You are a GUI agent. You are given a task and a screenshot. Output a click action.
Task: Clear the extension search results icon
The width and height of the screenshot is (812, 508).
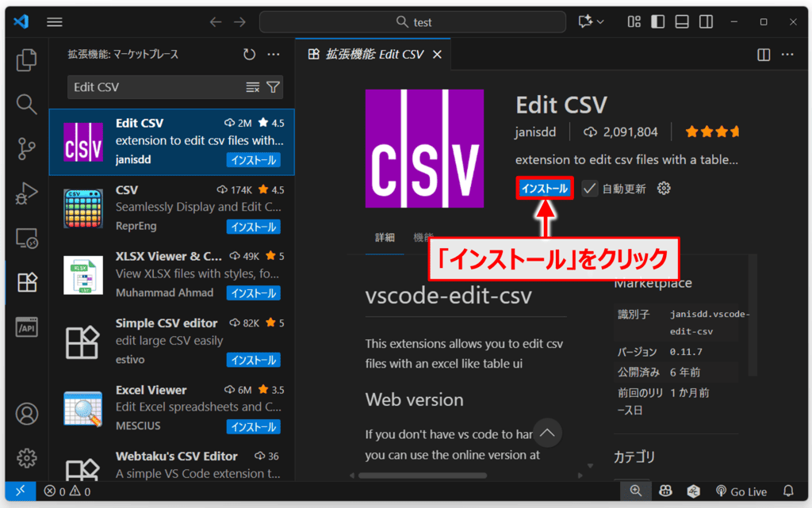(x=253, y=87)
